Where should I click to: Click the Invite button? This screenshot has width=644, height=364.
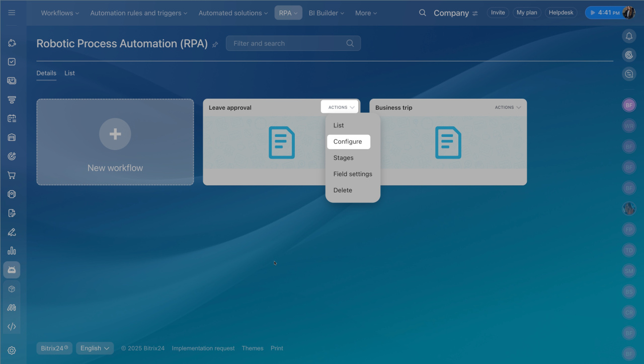point(498,13)
